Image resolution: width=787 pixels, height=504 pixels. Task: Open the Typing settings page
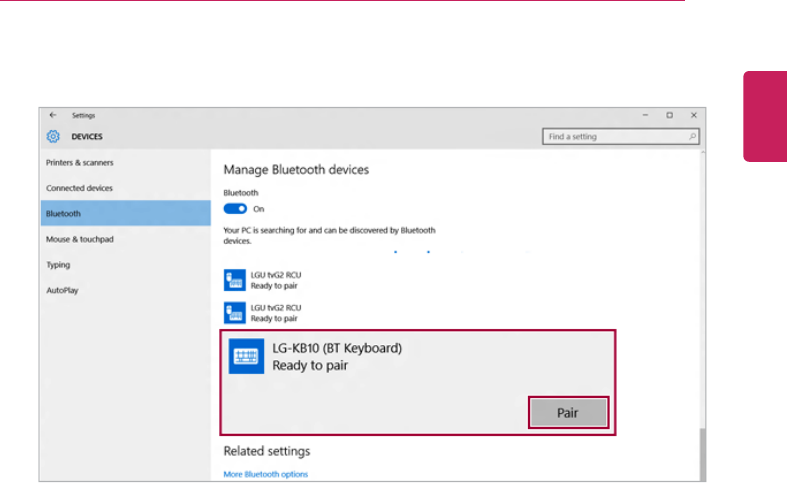coord(58,265)
